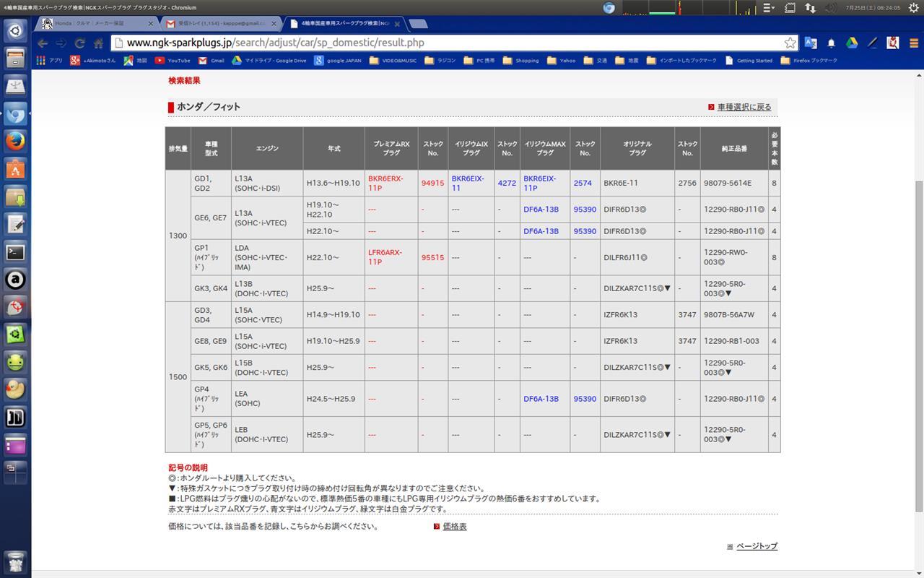Open 交通 bookmark folder
The image size is (924, 578).
point(596,61)
